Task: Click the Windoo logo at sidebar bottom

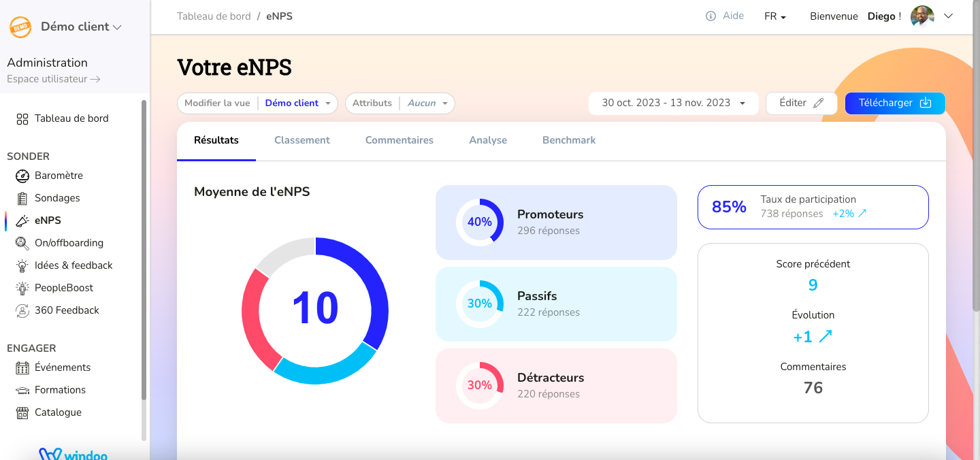Action: 73,453
